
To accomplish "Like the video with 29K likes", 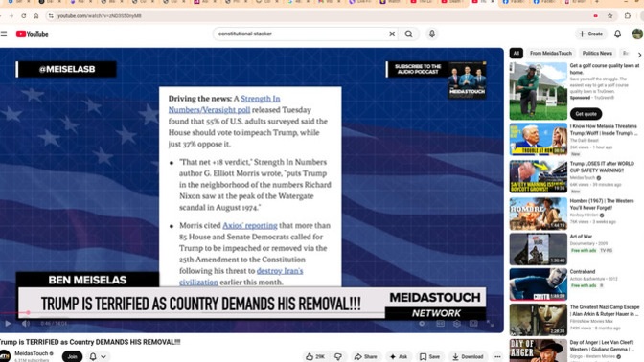I will click(x=315, y=356).
